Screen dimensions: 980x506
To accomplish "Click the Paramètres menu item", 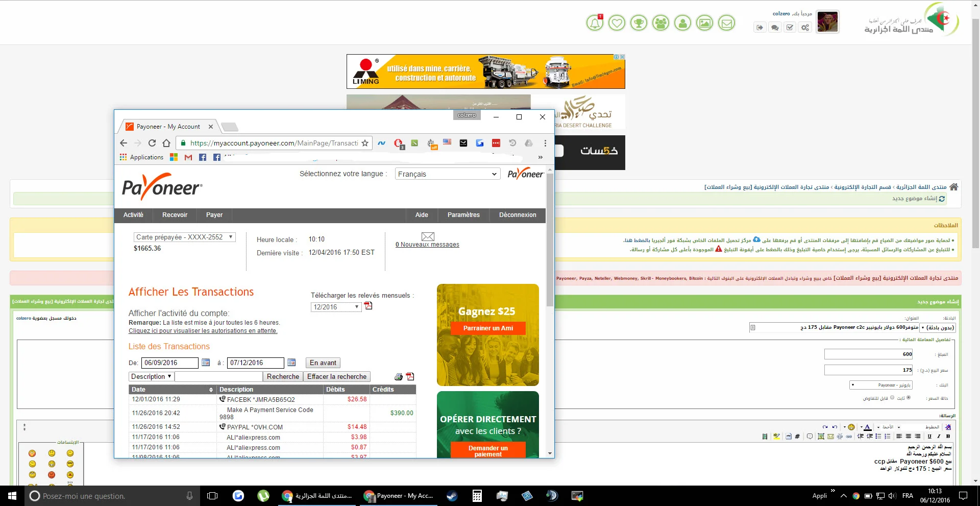I will (x=463, y=215).
